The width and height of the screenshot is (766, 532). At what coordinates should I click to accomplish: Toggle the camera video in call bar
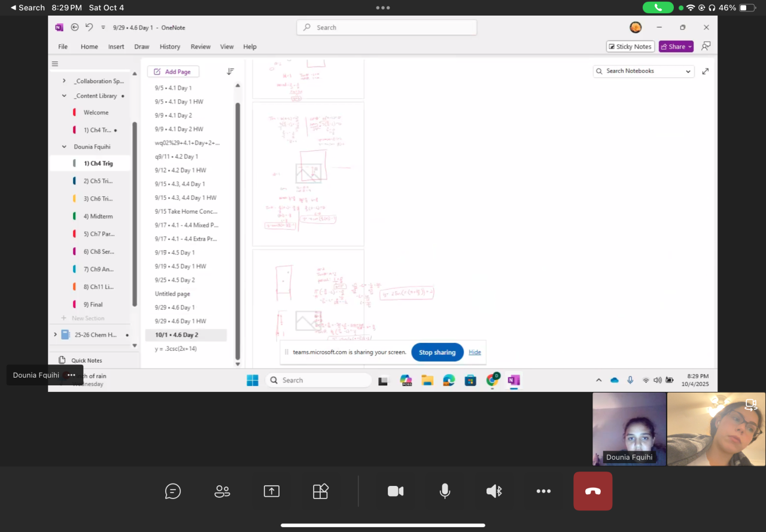coord(396,491)
